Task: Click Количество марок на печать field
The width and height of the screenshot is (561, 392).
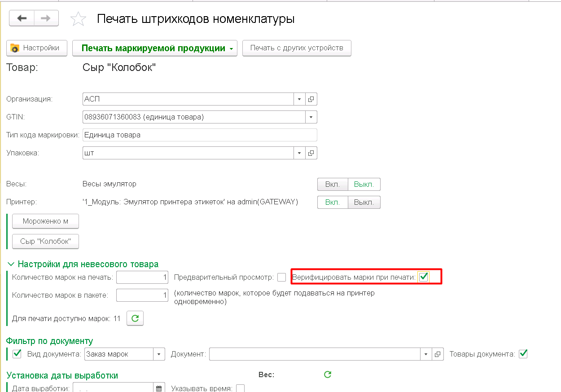Action: tap(142, 277)
